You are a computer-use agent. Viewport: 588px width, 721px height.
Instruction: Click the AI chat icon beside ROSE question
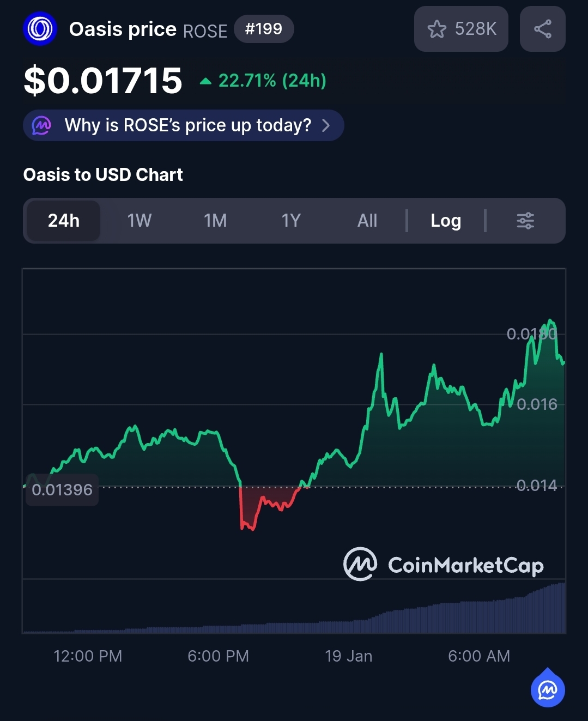[42, 125]
